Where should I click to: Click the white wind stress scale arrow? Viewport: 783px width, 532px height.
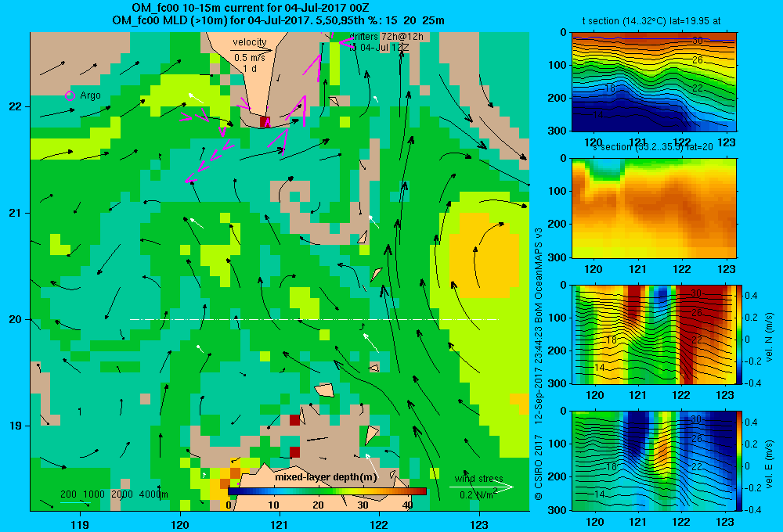click(482, 487)
